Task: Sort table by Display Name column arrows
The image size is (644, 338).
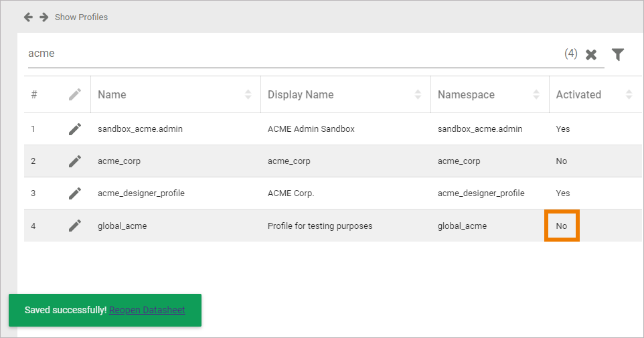Action: click(418, 95)
